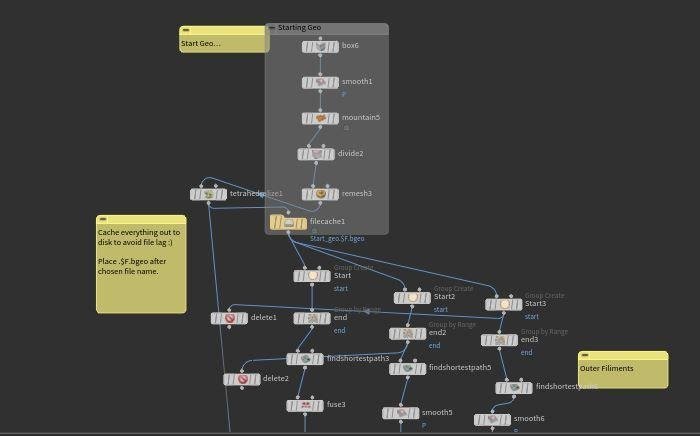Select the tetrahedralize1 node icon

point(209,194)
